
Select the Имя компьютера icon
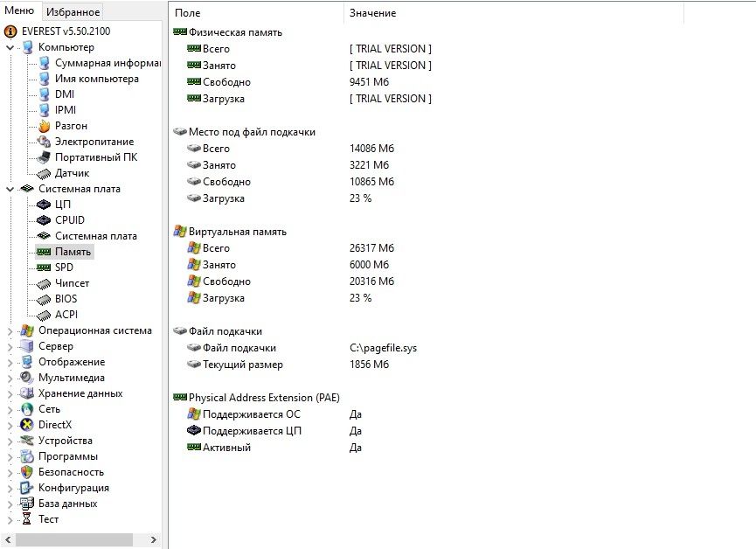44,79
